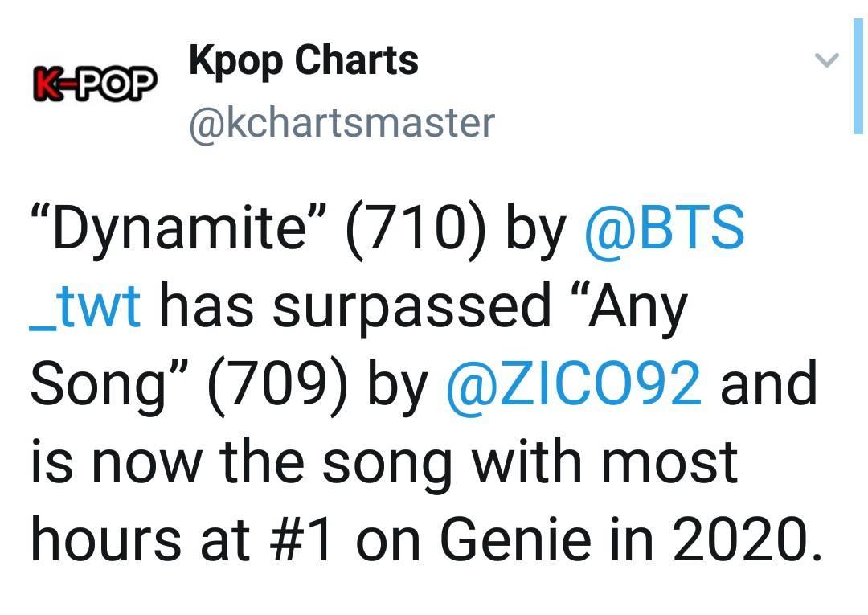Click the "song with most" line
The height and width of the screenshot is (615, 868).
click(x=529, y=463)
